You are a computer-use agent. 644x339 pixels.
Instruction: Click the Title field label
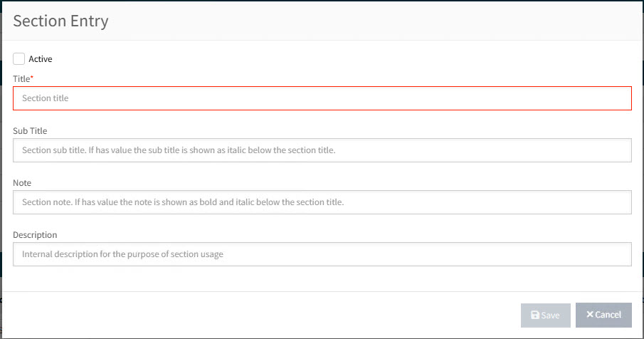click(x=21, y=78)
